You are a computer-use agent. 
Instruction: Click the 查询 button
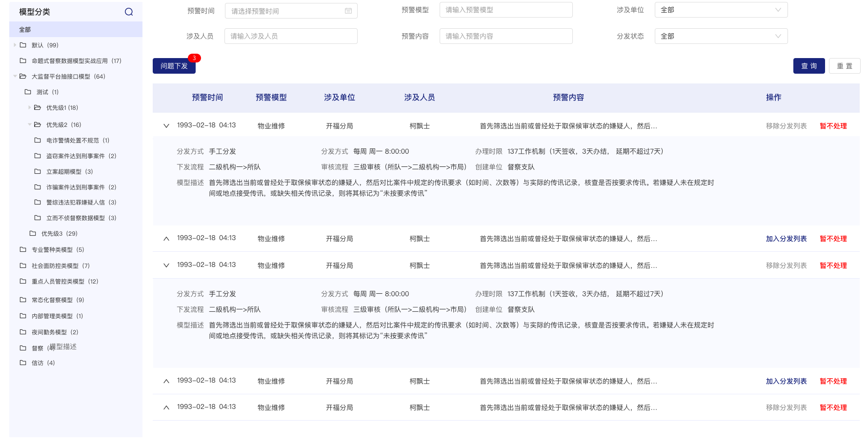click(x=808, y=66)
